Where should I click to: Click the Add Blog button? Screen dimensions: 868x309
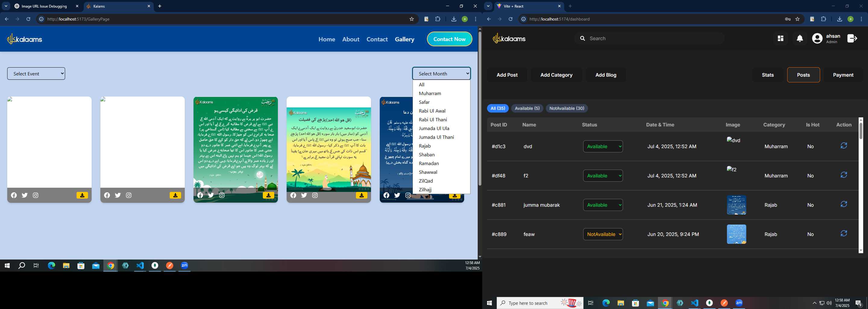606,75
